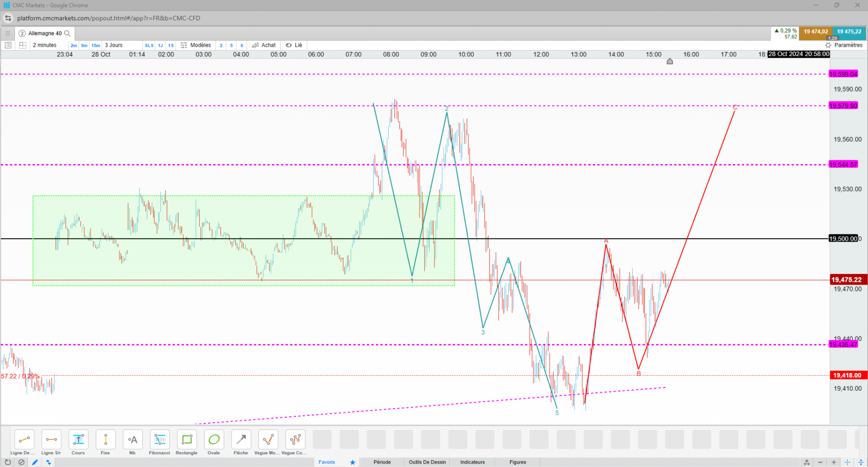Select the 1J range shortcut
This screenshot has width=868, height=467.
[161, 45]
